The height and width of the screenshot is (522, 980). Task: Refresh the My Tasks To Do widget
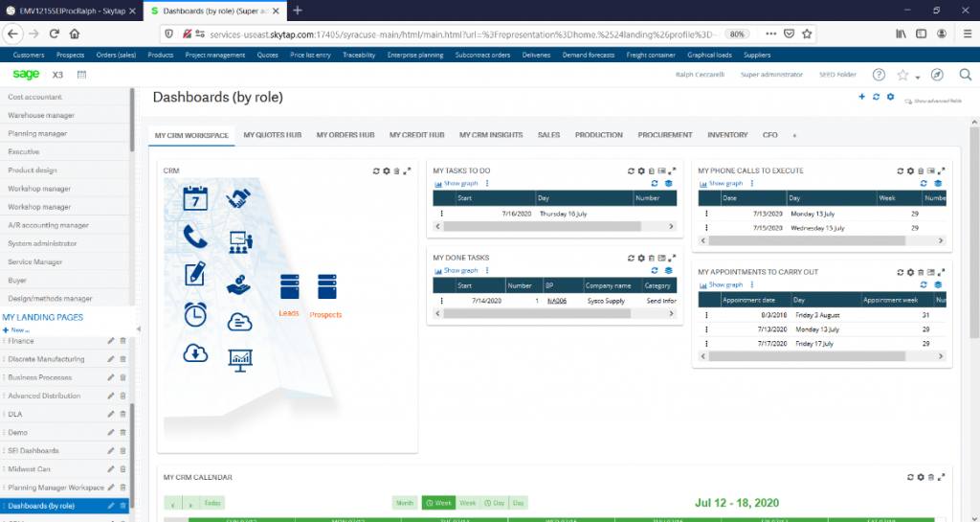pyautogui.click(x=631, y=170)
